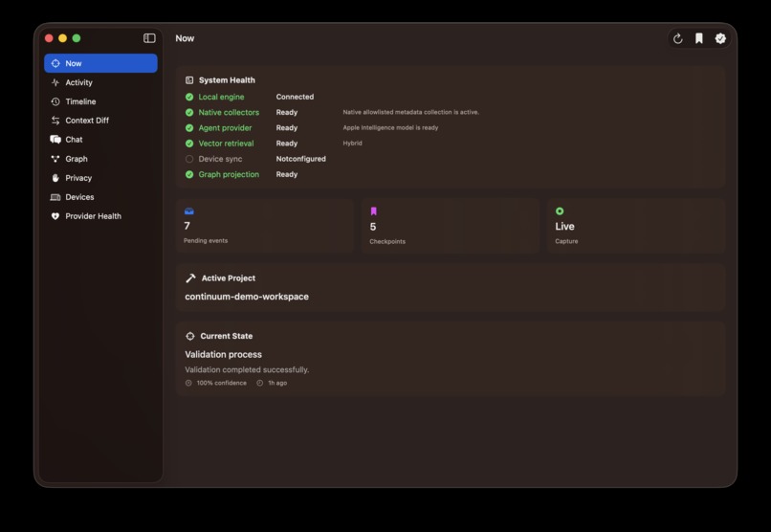Screen dimensions: 771x532
Task: Click the Provider Health heart icon
Action: (x=55, y=216)
